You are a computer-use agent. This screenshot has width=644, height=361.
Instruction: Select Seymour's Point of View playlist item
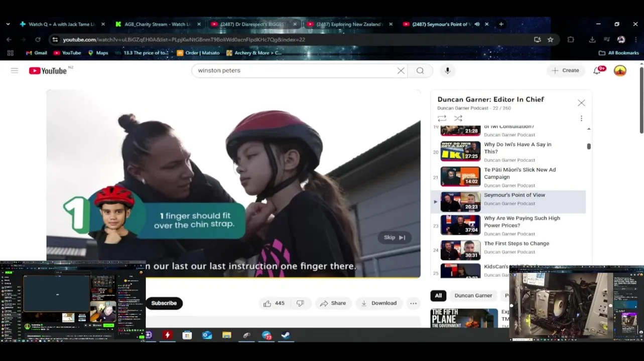point(508,202)
